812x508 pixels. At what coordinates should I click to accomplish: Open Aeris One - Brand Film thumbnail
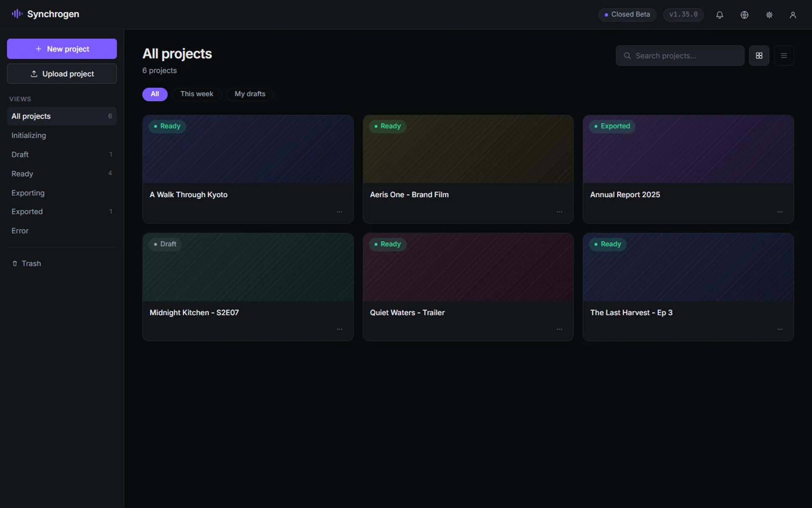point(468,149)
